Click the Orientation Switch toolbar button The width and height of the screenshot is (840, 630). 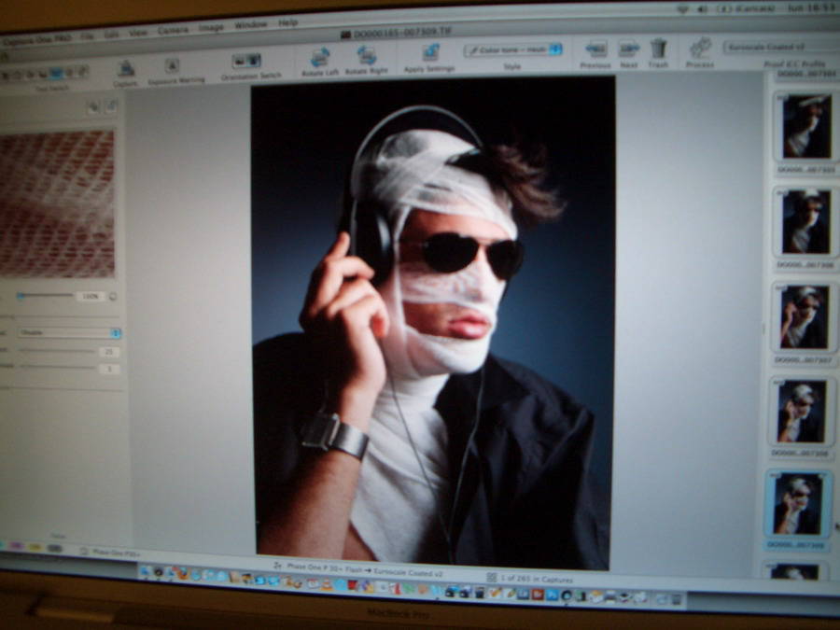coord(246,61)
